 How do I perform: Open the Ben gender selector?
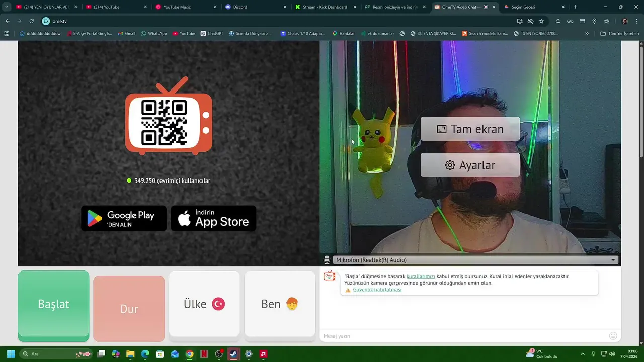[x=280, y=304]
